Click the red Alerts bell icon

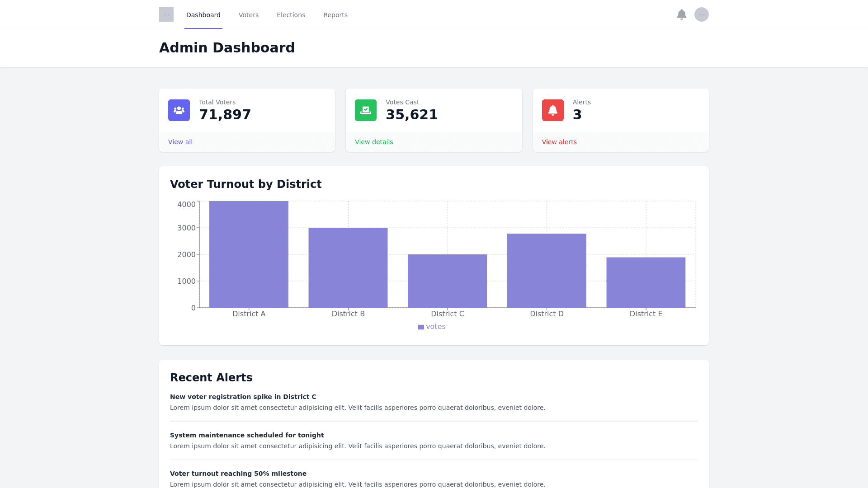552,110
